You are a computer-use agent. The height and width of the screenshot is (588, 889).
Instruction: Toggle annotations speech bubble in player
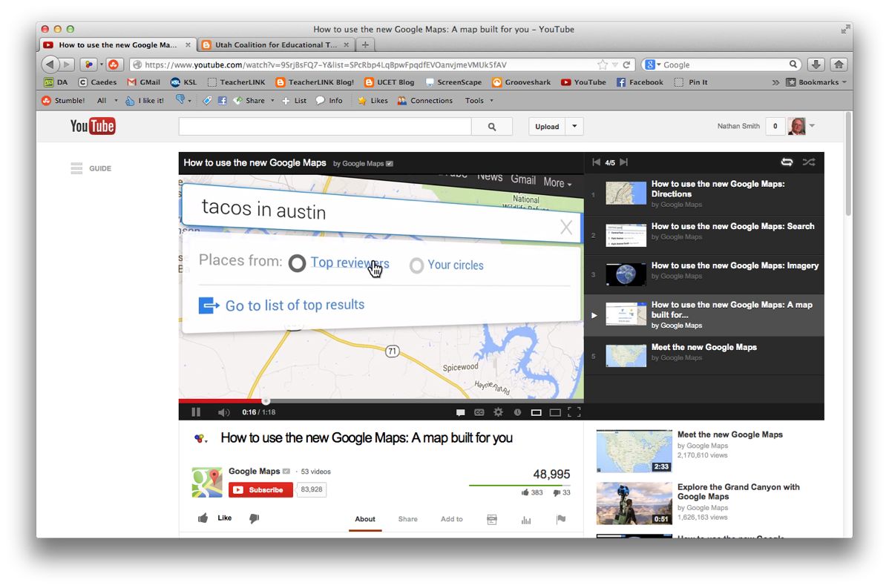(460, 412)
